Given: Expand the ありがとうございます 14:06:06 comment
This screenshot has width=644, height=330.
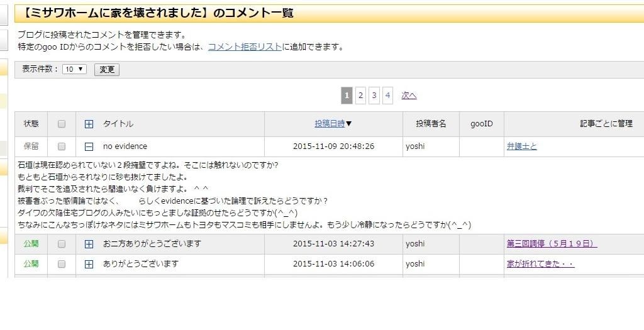Looking at the screenshot, I should pos(89,265).
